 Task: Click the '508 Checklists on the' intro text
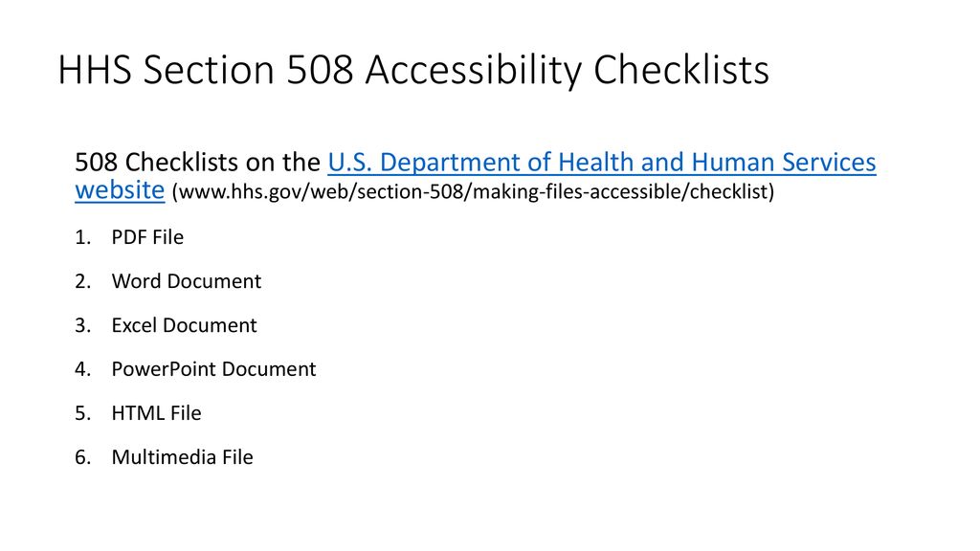[197, 163]
